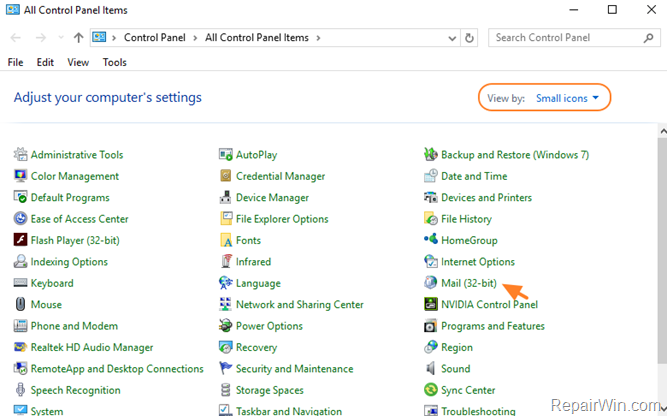The height and width of the screenshot is (416, 667).
Task: Open RemoteApp and Desktop Connections link
Action: [x=117, y=369]
